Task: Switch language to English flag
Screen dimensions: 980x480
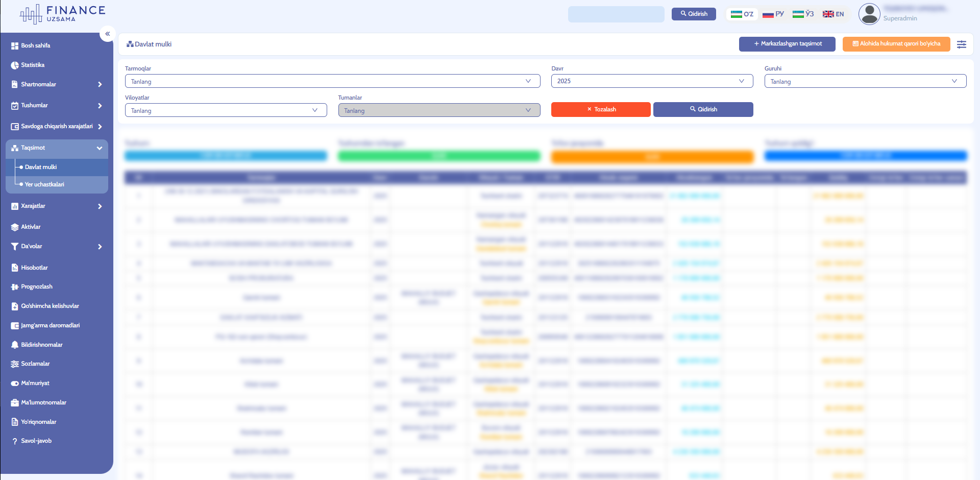Action: pyautogui.click(x=833, y=14)
